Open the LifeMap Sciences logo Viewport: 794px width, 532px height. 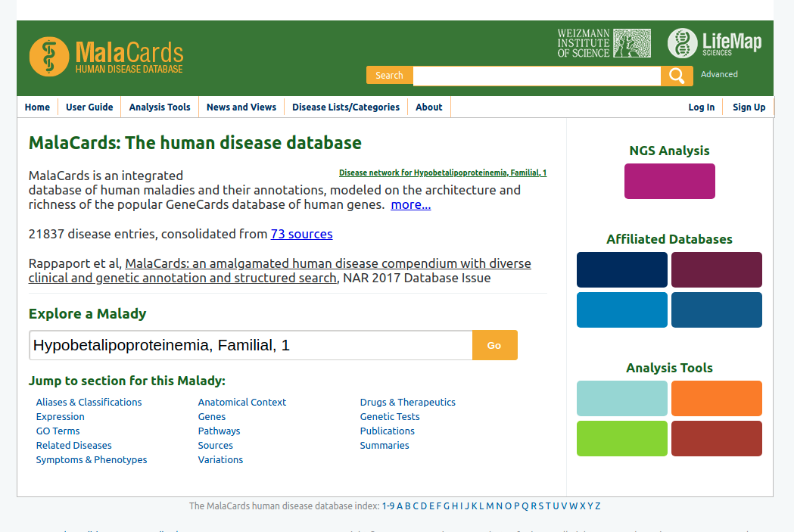click(714, 43)
